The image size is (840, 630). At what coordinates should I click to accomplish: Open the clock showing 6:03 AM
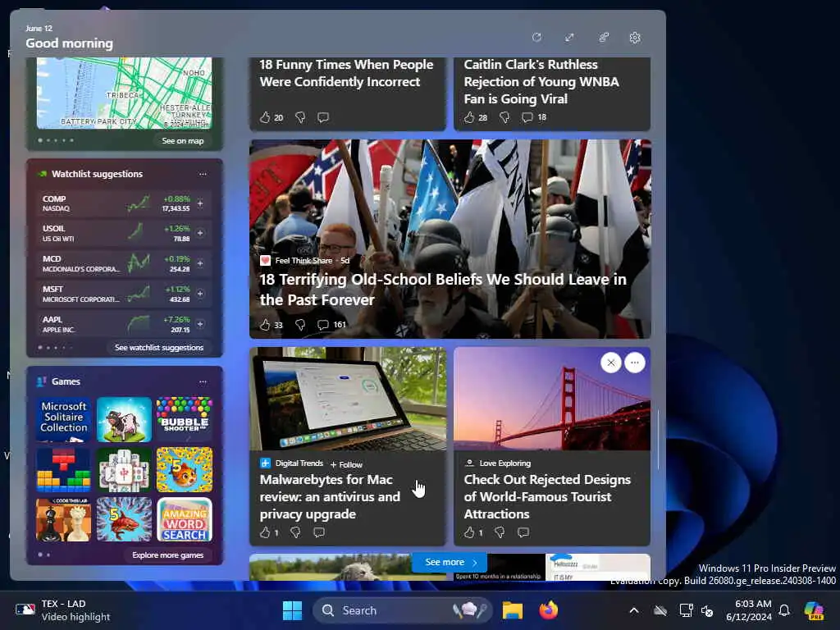pos(749,610)
